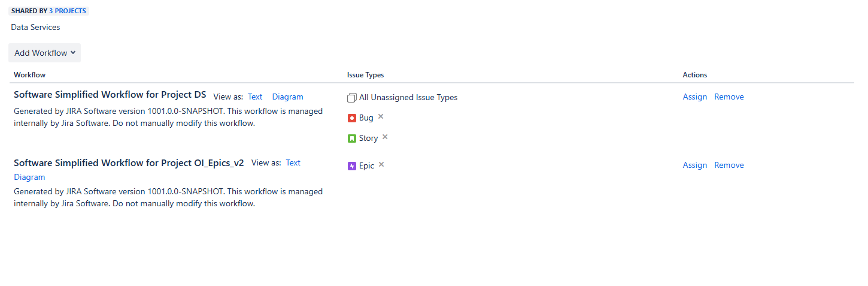Click the Workflow column header
This screenshot has width=868, height=286.
(x=30, y=75)
